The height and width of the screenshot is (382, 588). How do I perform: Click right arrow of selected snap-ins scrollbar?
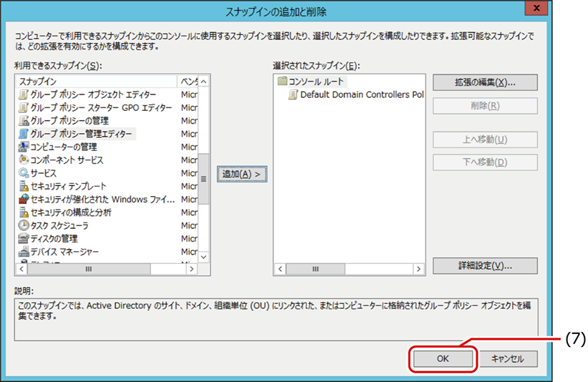pos(418,269)
